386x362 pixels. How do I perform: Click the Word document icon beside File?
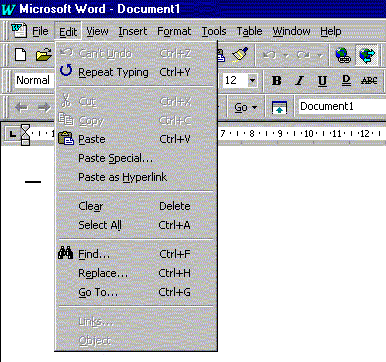19,31
